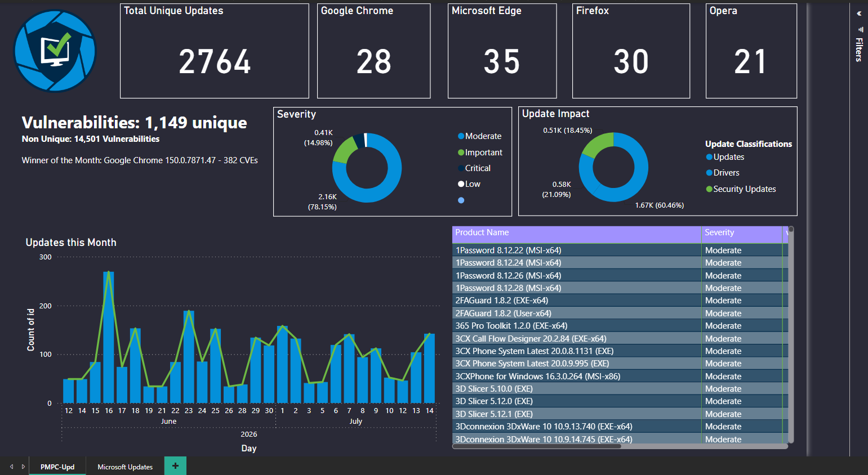Select row 1Password 8.12.24 (MSI-x64)
The image size is (868, 475).
click(x=620, y=263)
